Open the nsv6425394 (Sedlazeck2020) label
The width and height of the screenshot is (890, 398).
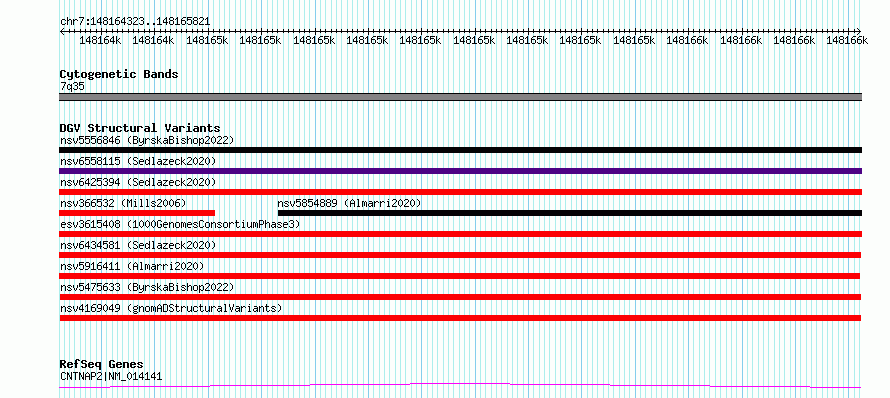138,182
